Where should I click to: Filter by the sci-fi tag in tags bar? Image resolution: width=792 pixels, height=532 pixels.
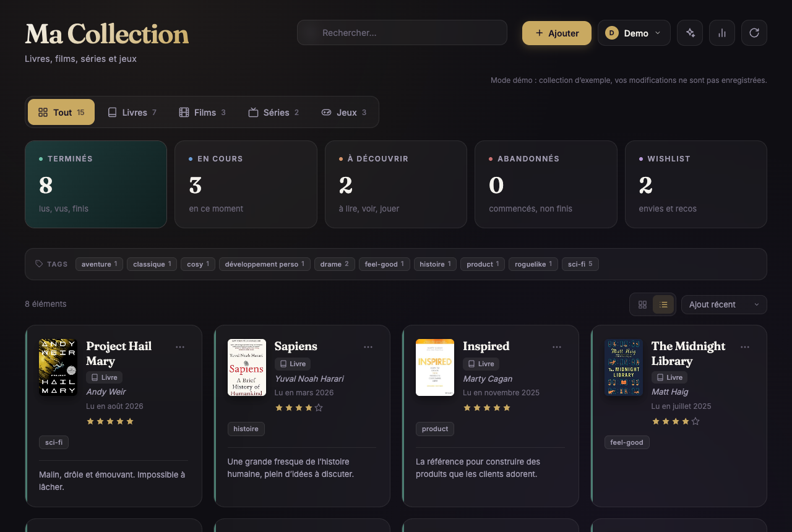[x=580, y=264]
